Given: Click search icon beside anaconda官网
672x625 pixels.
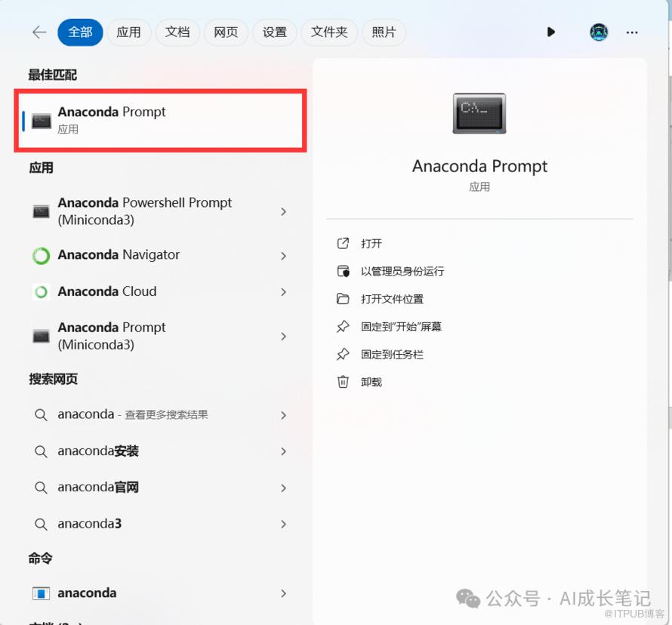Looking at the screenshot, I should [x=41, y=488].
